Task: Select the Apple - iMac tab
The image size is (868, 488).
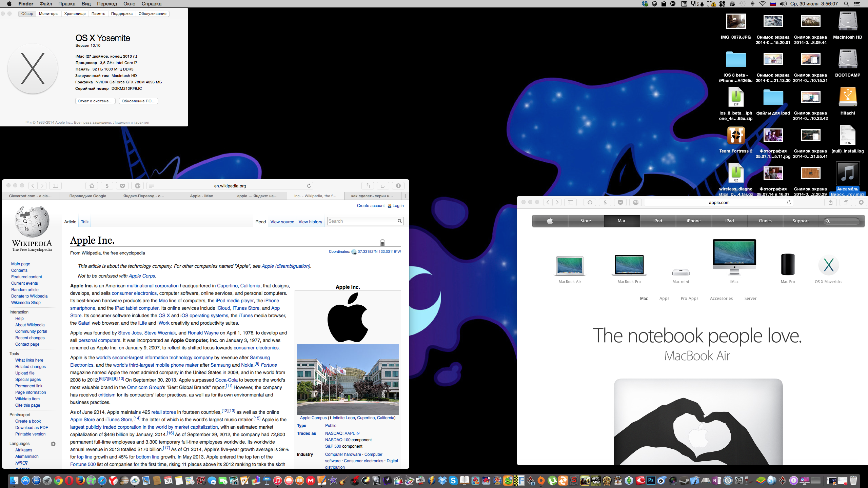Action: coord(201,196)
